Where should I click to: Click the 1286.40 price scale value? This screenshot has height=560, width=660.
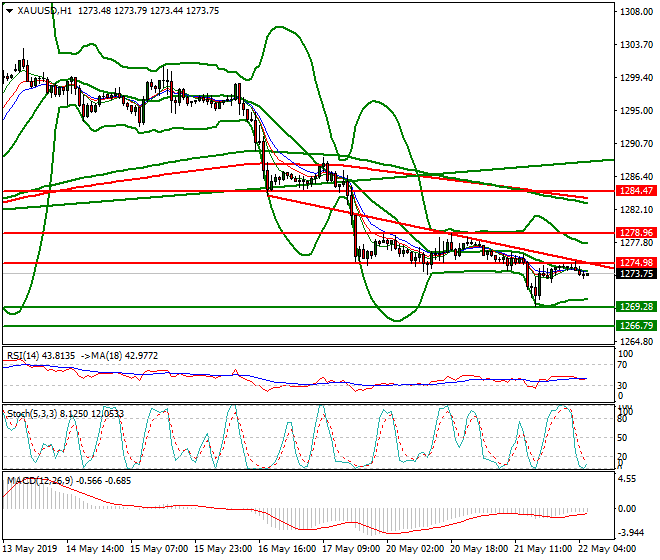coord(636,176)
